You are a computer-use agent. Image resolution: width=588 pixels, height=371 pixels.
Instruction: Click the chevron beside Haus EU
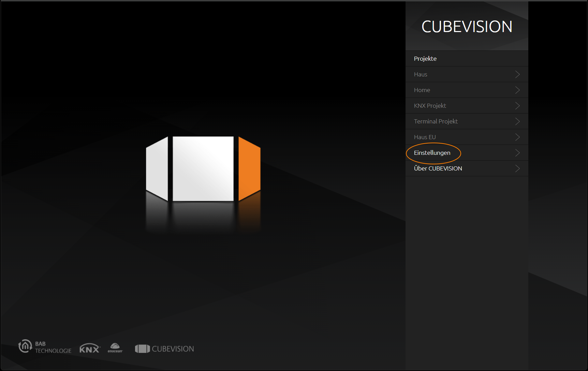(x=517, y=137)
